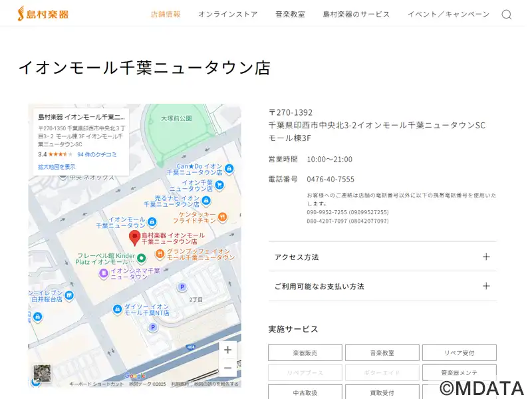The width and height of the screenshot is (532, 399).
Task: Click the postal code 〒270-1392
Action: point(291,112)
